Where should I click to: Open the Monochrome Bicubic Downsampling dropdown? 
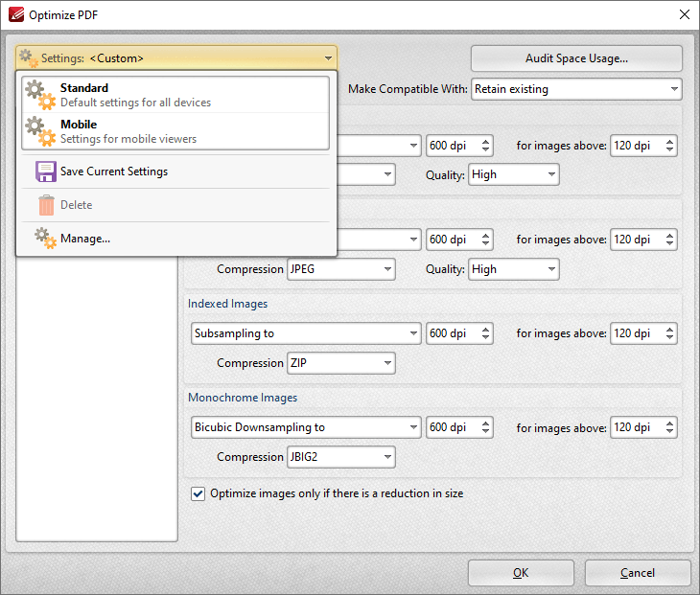pos(306,427)
